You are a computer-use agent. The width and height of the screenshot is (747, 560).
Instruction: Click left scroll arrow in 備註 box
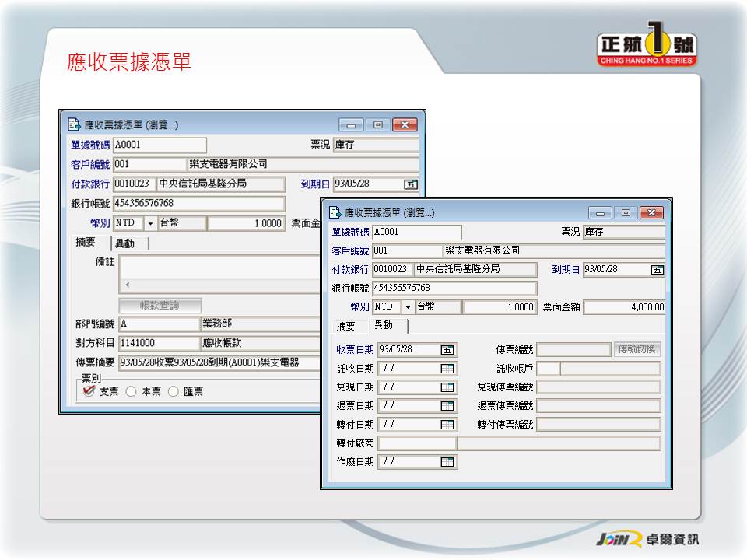127,285
